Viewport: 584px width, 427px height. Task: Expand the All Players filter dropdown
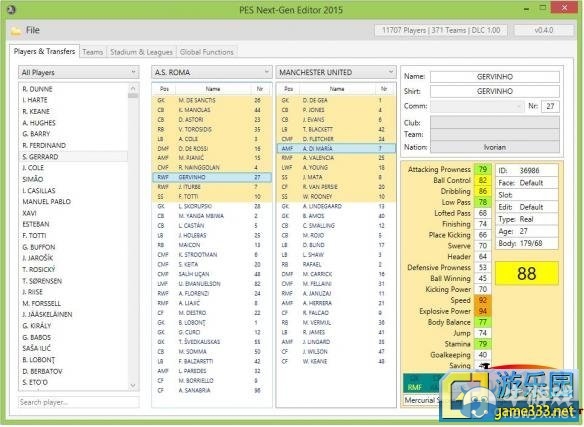tap(79, 72)
